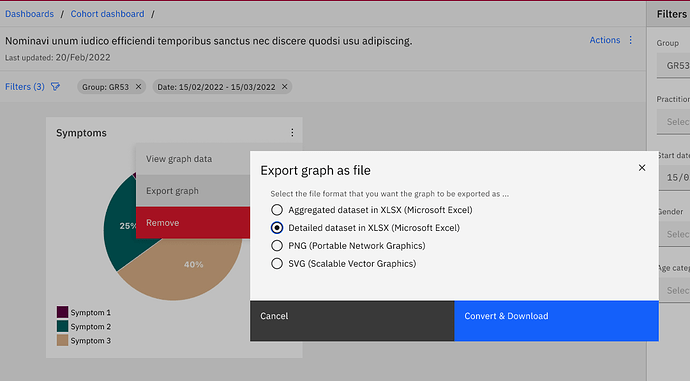This screenshot has height=381, width=690.
Task: Click the Symptom 1 legend swatch
Action: click(x=62, y=312)
